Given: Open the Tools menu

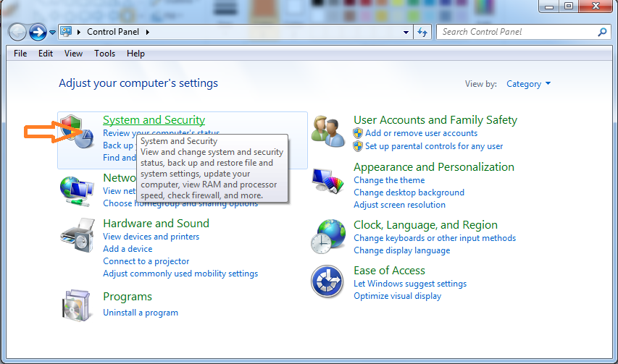Looking at the screenshot, I should (104, 54).
